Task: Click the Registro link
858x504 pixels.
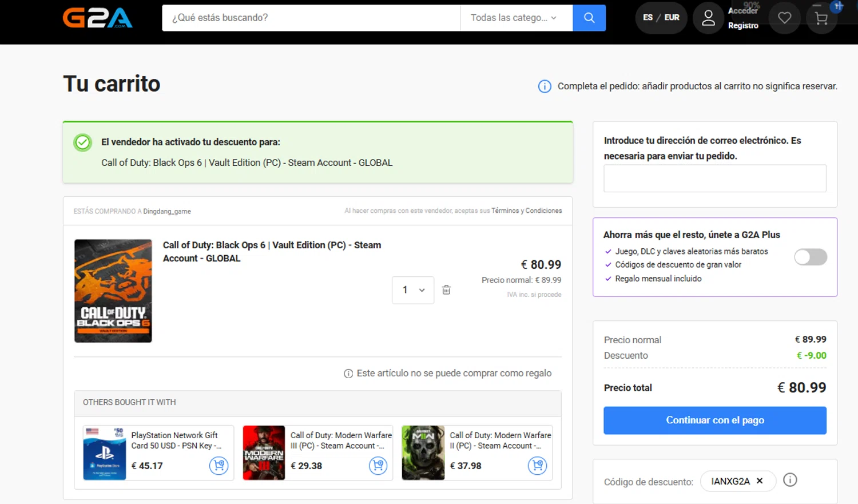Action: (x=743, y=26)
